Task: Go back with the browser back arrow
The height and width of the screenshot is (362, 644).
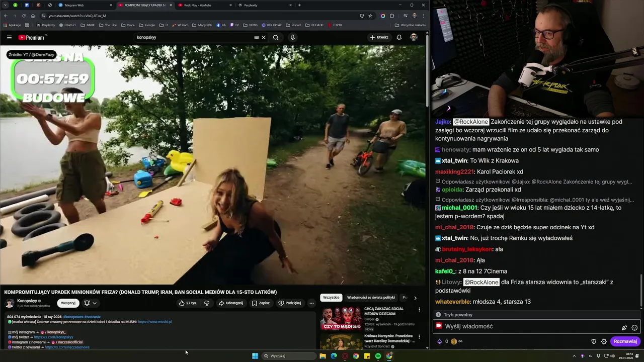Action: tap(6, 16)
